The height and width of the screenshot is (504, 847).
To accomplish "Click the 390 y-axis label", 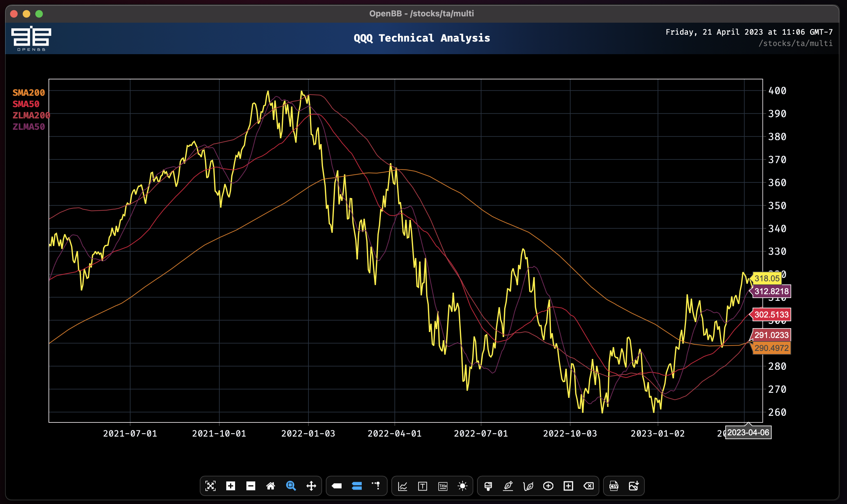I will (777, 114).
